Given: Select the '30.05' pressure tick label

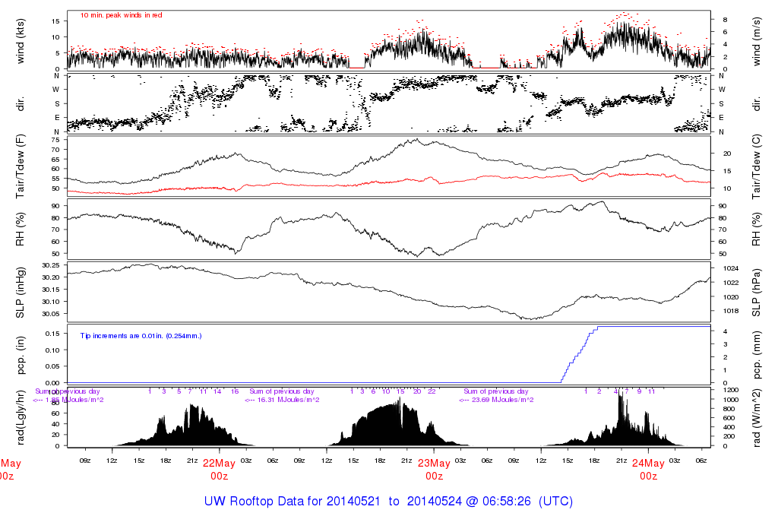Looking at the screenshot, I should [x=51, y=314].
